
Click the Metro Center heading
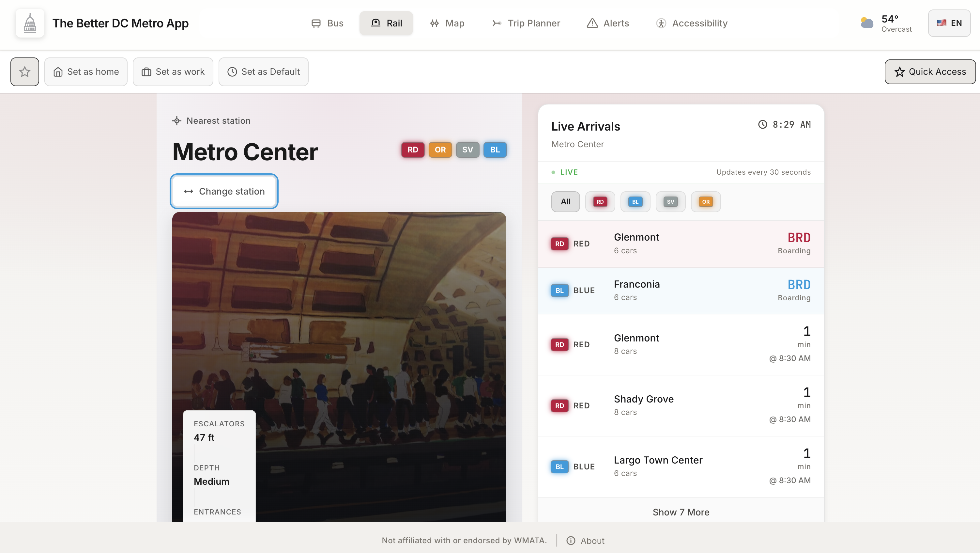point(245,152)
